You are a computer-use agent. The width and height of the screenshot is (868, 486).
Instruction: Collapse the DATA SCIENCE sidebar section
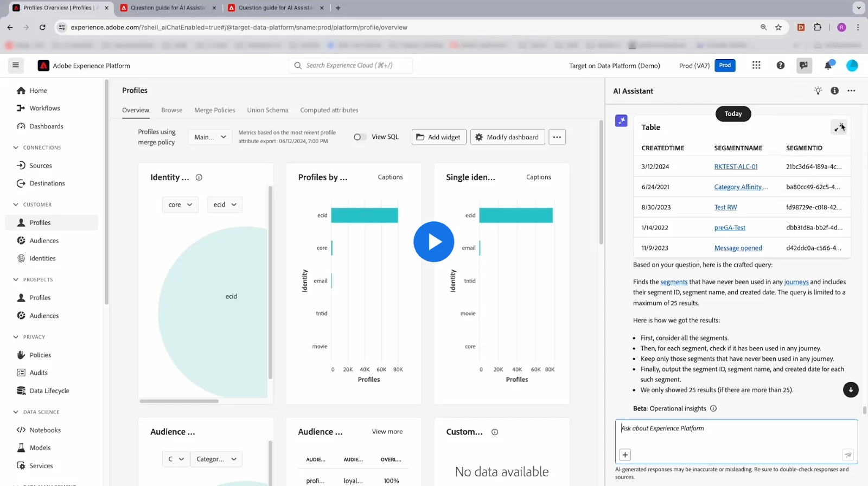pyautogui.click(x=16, y=412)
